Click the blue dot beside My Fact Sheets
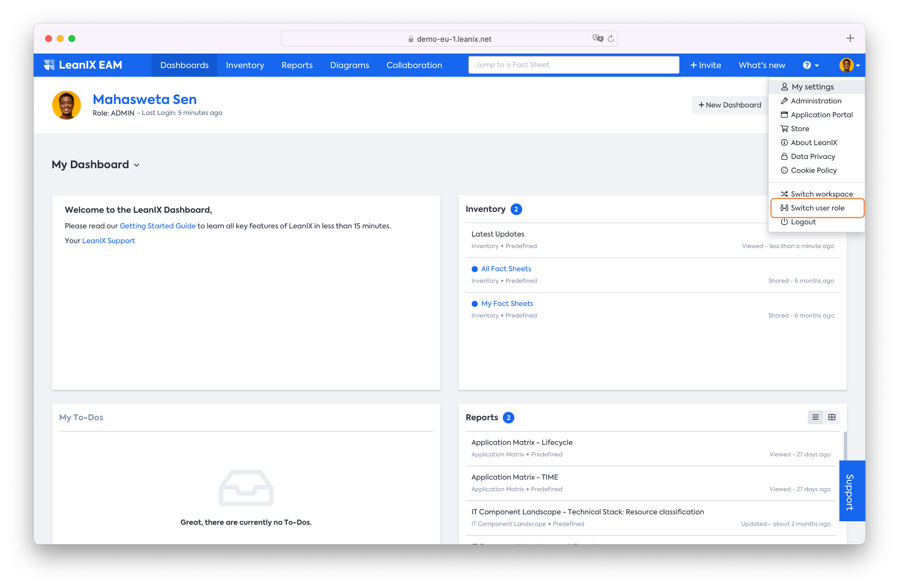Screen dimensions: 899x588 tap(474, 304)
